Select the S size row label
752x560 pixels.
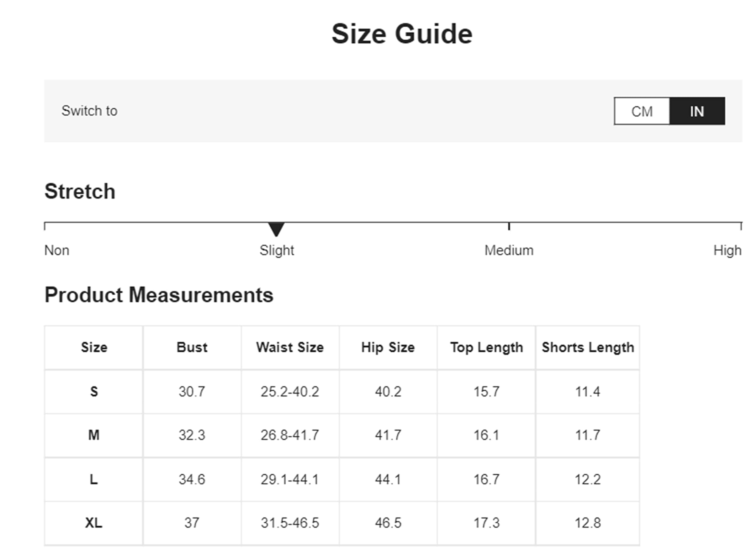coord(94,392)
